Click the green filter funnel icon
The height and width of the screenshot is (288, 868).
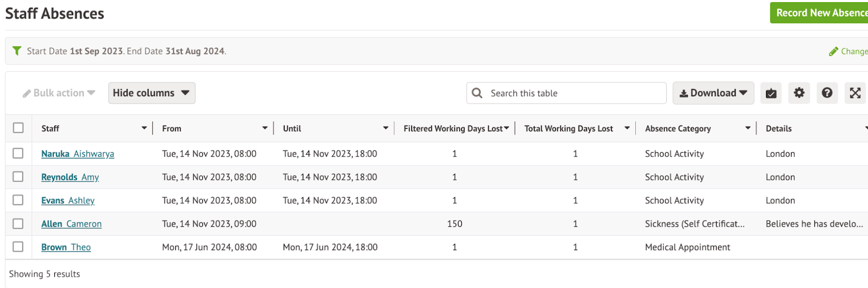(x=17, y=51)
